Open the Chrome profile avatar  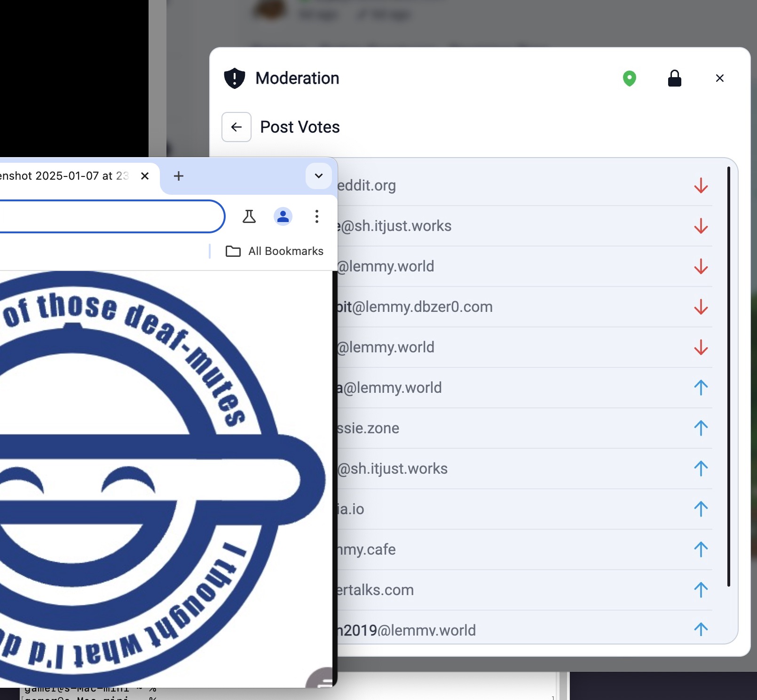283,216
